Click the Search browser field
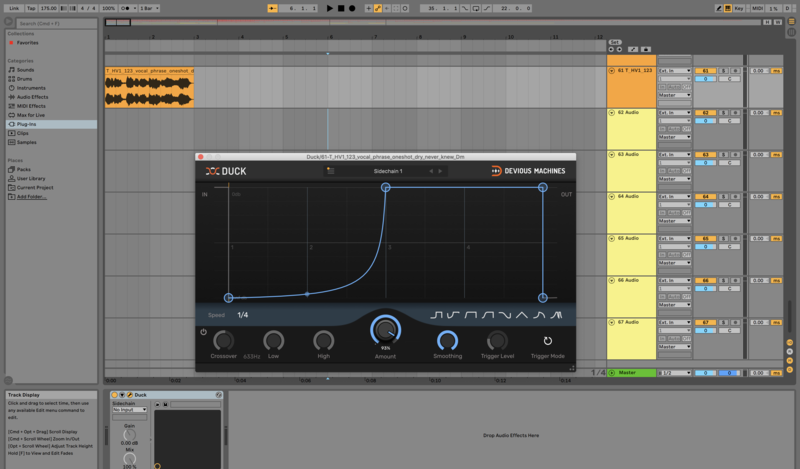 click(56, 23)
